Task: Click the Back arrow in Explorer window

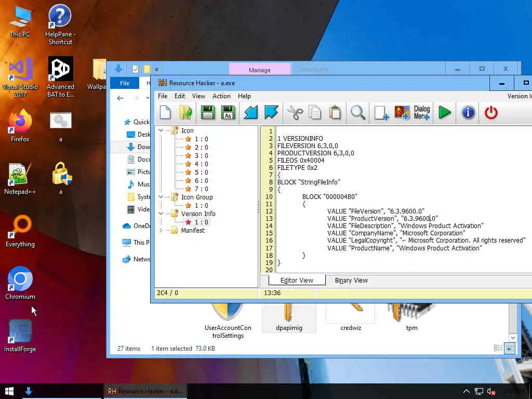Action: pyautogui.click(x=120, y=98)
